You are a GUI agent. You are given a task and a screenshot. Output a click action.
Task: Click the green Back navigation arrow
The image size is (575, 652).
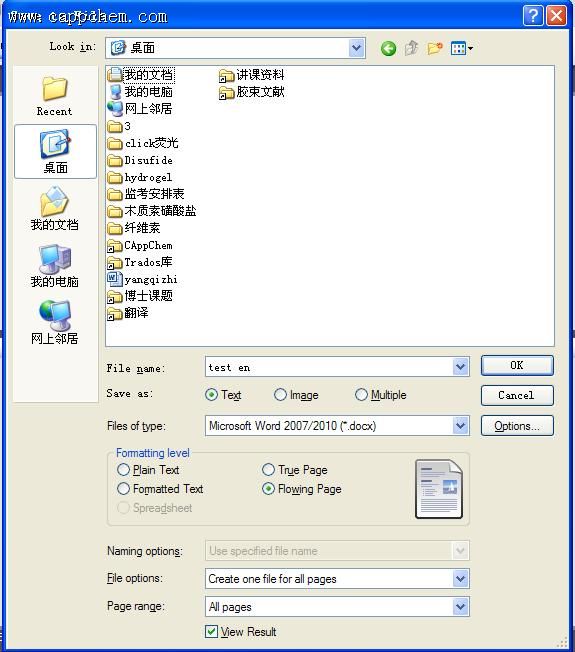[x=388, y=49]
